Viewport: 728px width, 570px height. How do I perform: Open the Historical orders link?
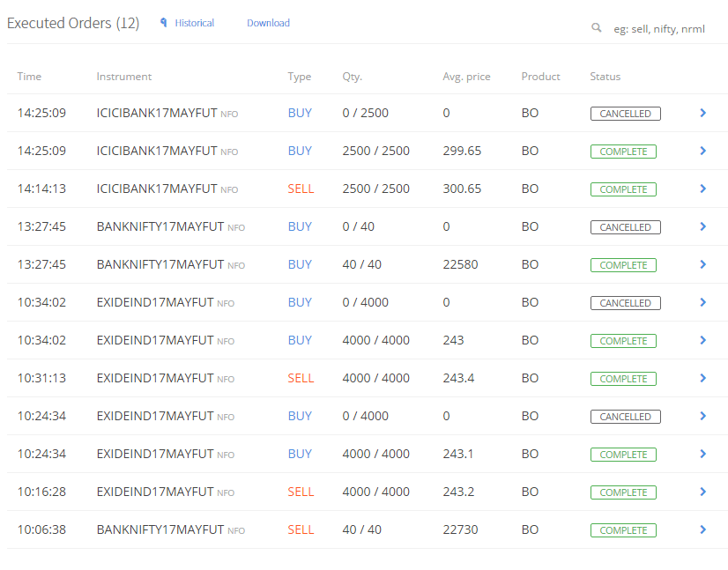194,23
